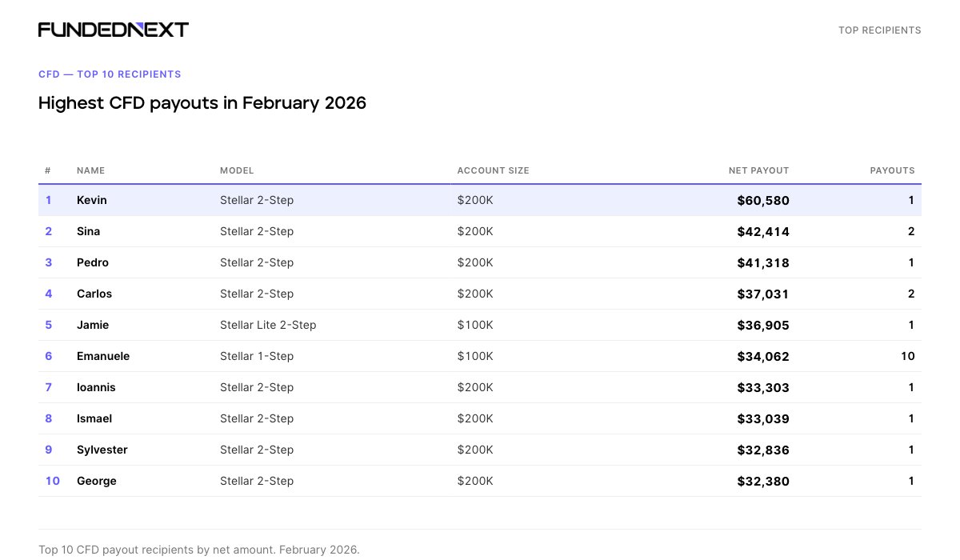Image resolution: width=960 pixels, height=560 pixels.
Task: Click the FundedNext logo
Action: click(x=113, y=29)
